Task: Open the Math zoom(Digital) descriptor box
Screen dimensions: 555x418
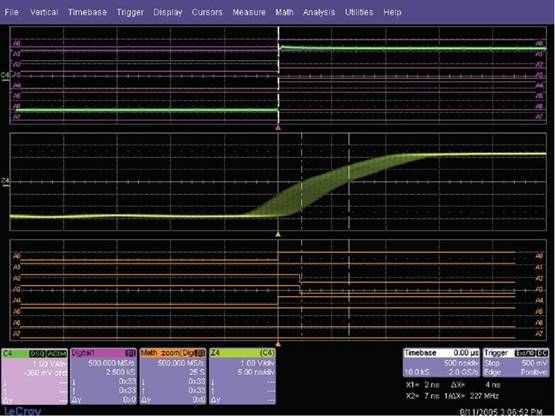Action: [173, 377]
